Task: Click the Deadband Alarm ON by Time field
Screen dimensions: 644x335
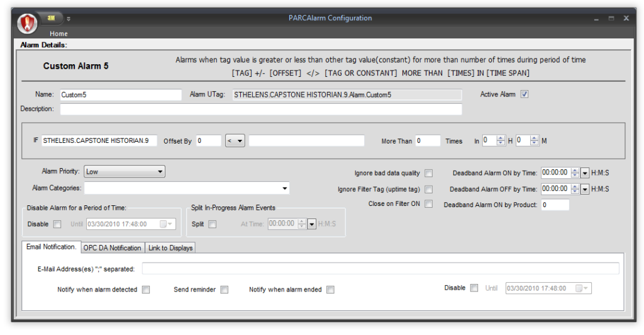Action: pyautogui.click(x=556, y=173)
